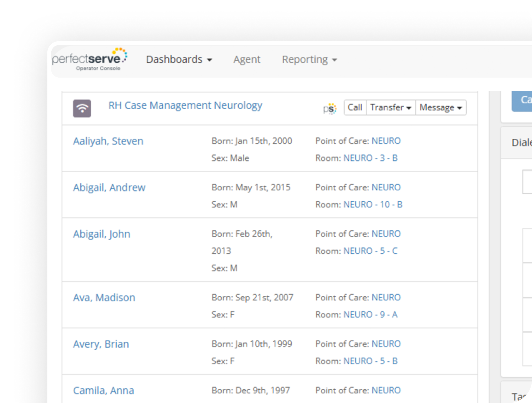The image size is (532, 403).
Task: Open patient Ava, Madison
Action: pos(104,298)
